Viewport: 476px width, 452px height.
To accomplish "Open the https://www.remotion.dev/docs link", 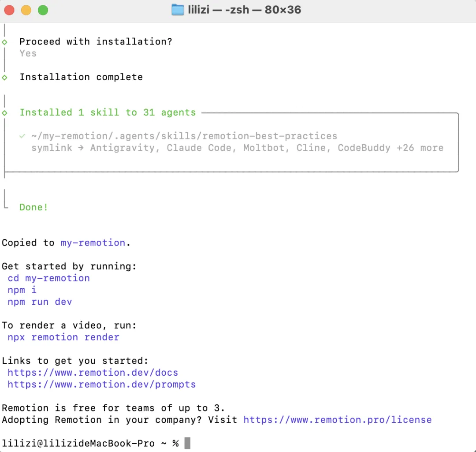I will tap(93, 373).
